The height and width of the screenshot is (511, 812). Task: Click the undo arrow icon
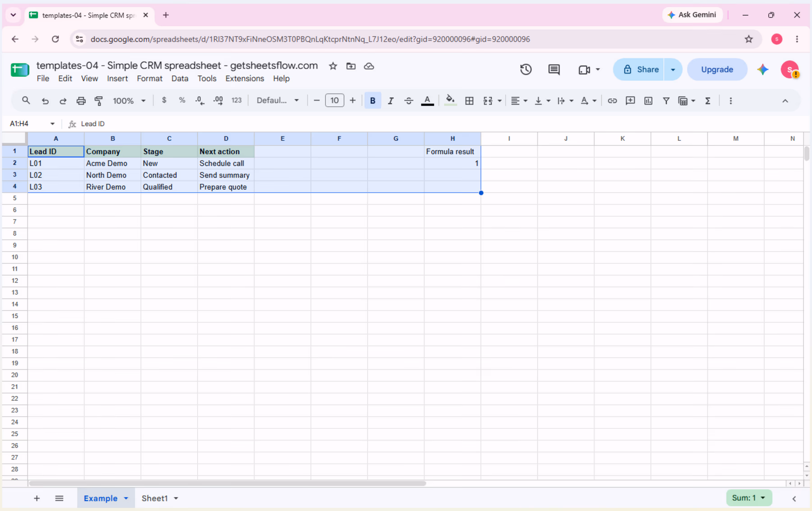tap(45, 101)
